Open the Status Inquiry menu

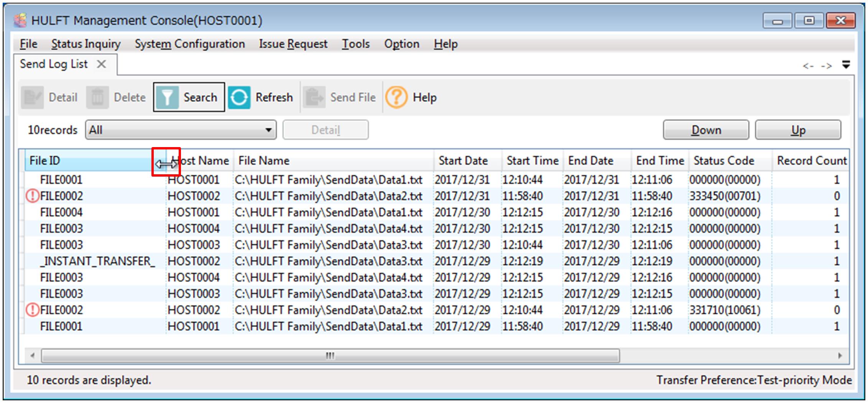tap(86, 44)
